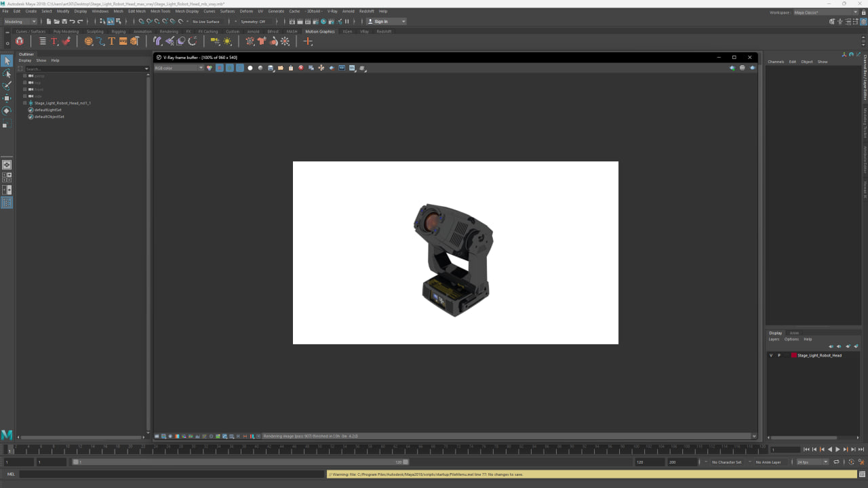Click the clear image trash icon in frame buffer
This screenshot has height=488, width=868.
291,68
